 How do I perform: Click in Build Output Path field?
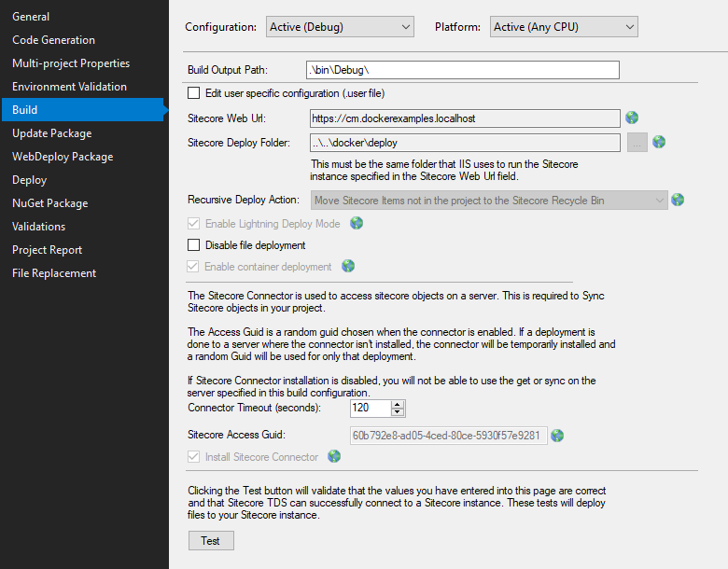click(463, 70)
